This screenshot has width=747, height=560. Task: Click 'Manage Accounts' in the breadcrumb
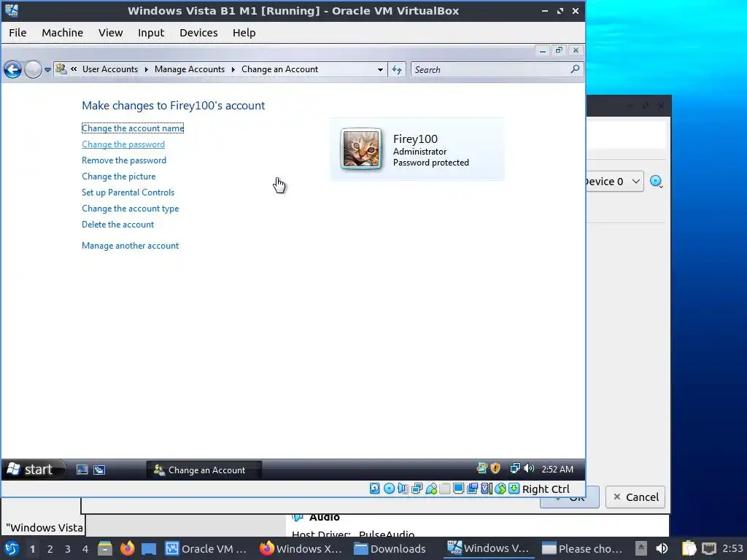tap(190, 69)
